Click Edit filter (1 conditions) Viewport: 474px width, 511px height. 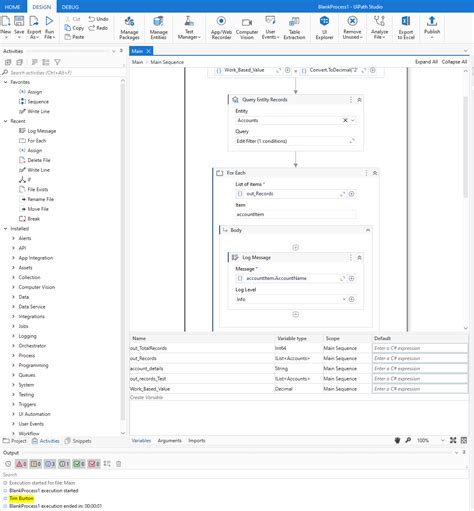coord(295,141)
